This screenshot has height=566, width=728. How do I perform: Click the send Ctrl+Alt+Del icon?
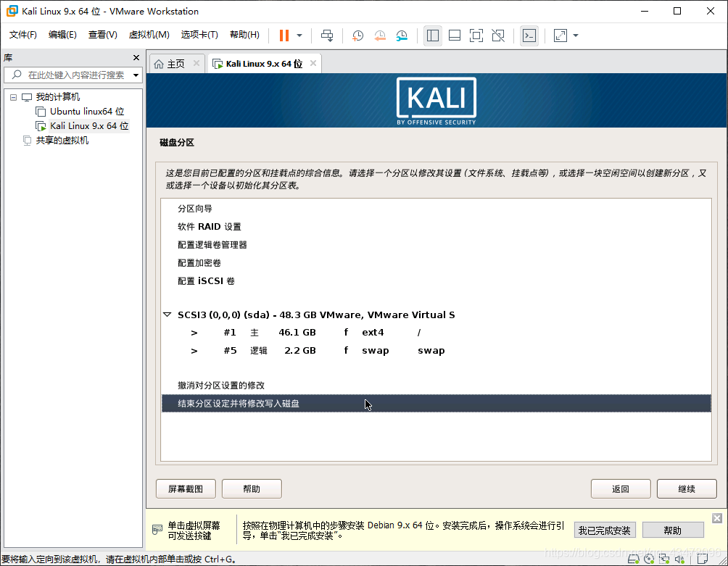click(x=327, y=36)
